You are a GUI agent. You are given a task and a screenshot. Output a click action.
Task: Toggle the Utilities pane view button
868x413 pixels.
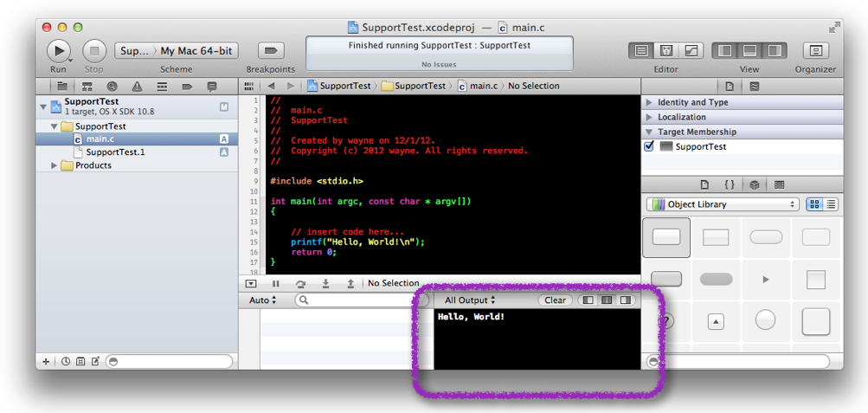[774, 51]
